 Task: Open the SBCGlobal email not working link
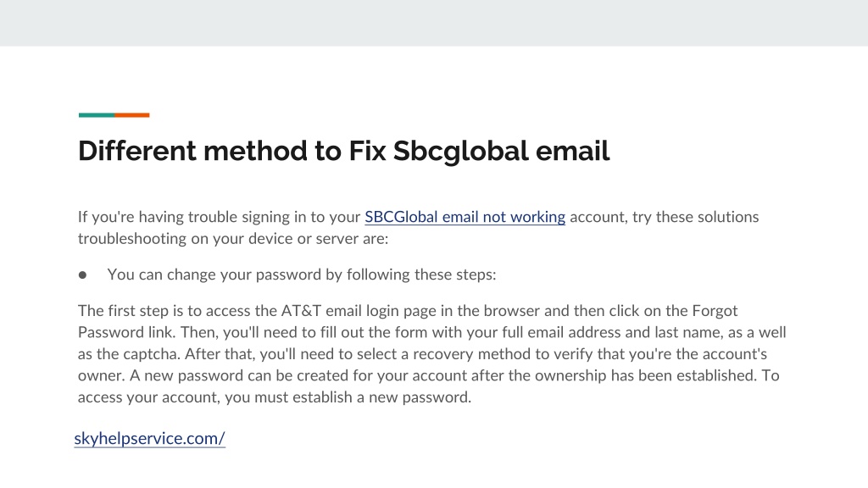pyautogui.click(x=465, y=217)
